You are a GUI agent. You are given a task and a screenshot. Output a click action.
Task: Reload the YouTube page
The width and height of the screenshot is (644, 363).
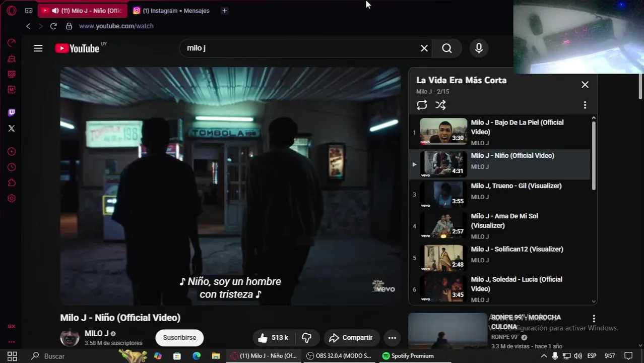(53, 26)
